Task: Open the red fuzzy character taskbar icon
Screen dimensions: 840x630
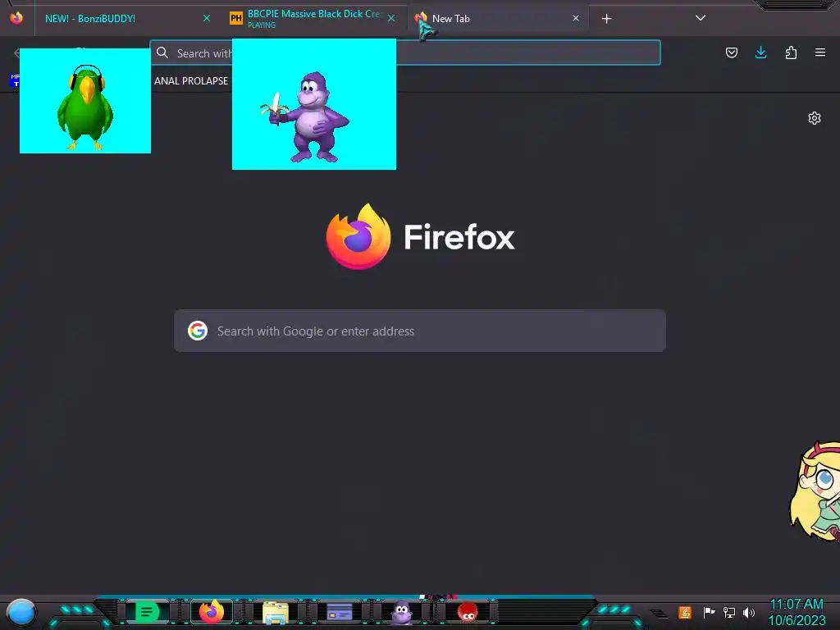Action: tap(468, 612)
